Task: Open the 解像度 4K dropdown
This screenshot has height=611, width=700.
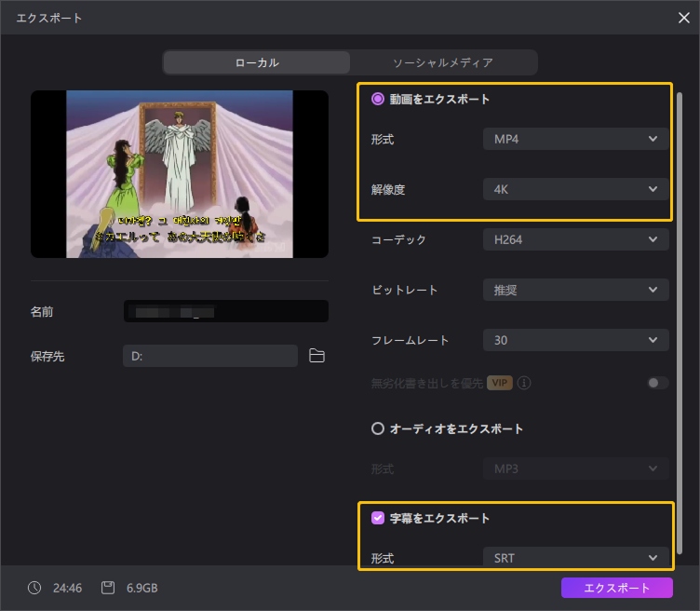Action: 575,189
